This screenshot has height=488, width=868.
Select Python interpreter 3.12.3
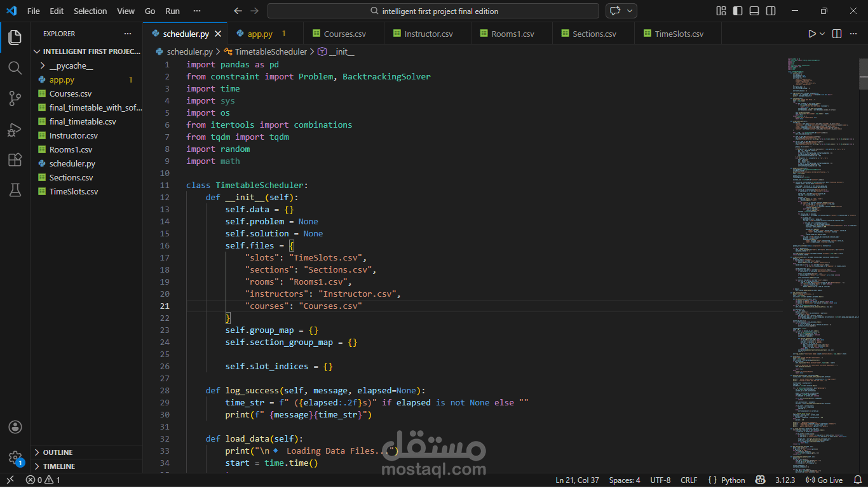(785, 480)
